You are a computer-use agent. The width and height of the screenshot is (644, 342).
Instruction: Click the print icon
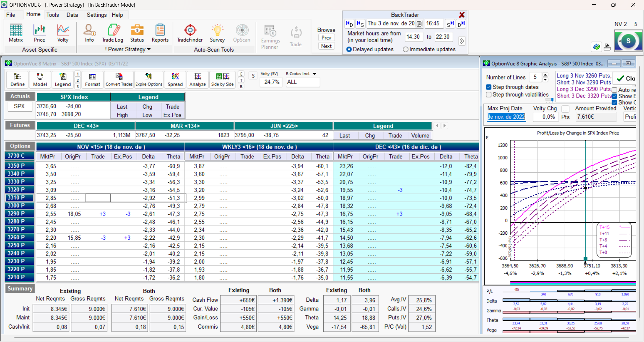[x=607, y=47]
